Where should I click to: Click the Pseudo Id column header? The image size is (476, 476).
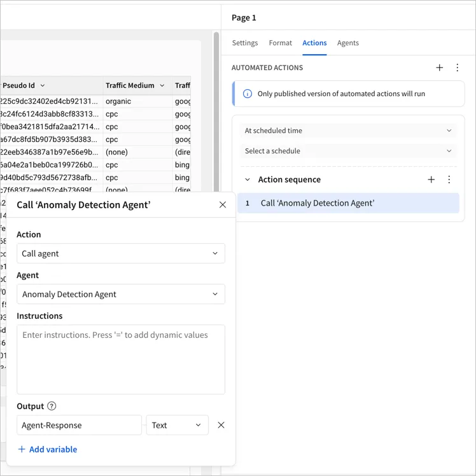52,86
